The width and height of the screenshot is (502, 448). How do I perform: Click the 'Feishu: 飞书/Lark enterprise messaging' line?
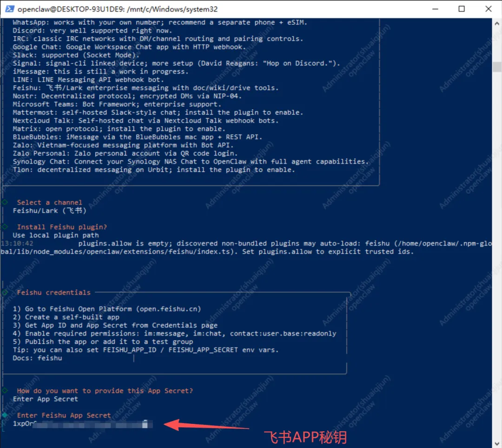(145, 88)
